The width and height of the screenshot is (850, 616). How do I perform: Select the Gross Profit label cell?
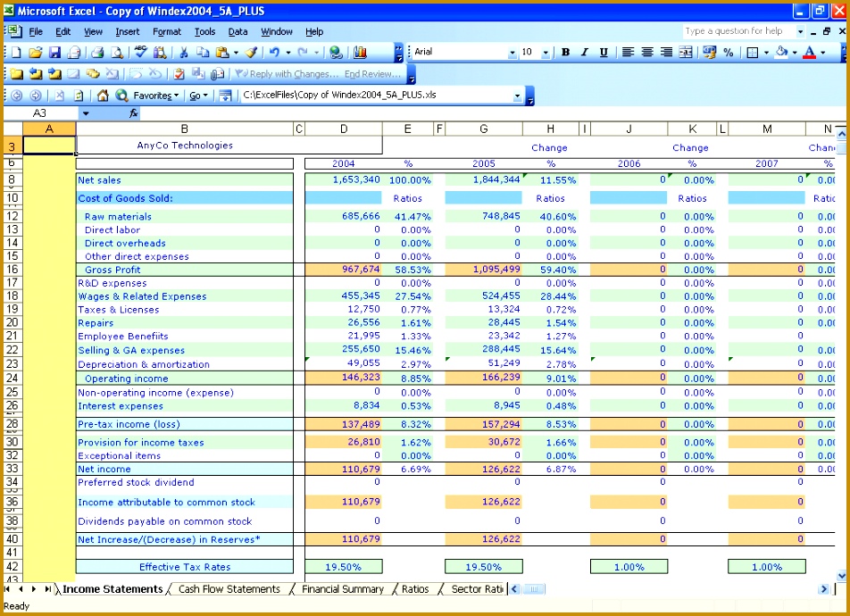[x=185, y=270]
